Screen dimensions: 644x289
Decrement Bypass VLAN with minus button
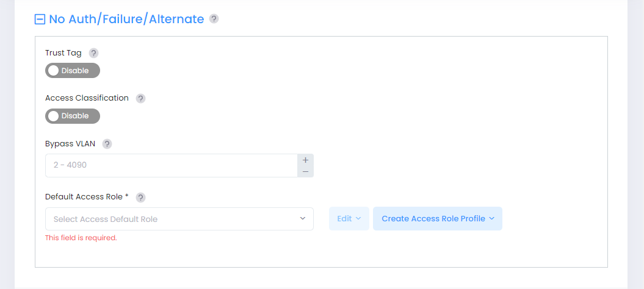point(305,171)
